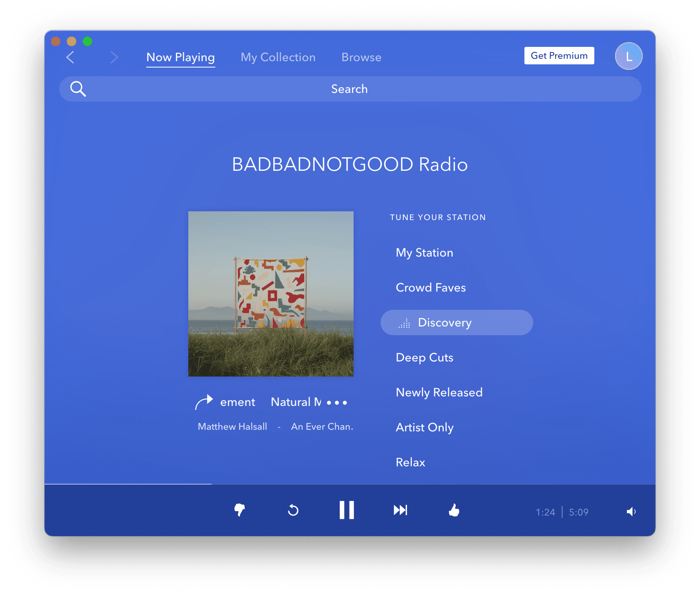
Task: Click the BADBADNOTGOOD Radio station title
Action: (x=350, y=164)
